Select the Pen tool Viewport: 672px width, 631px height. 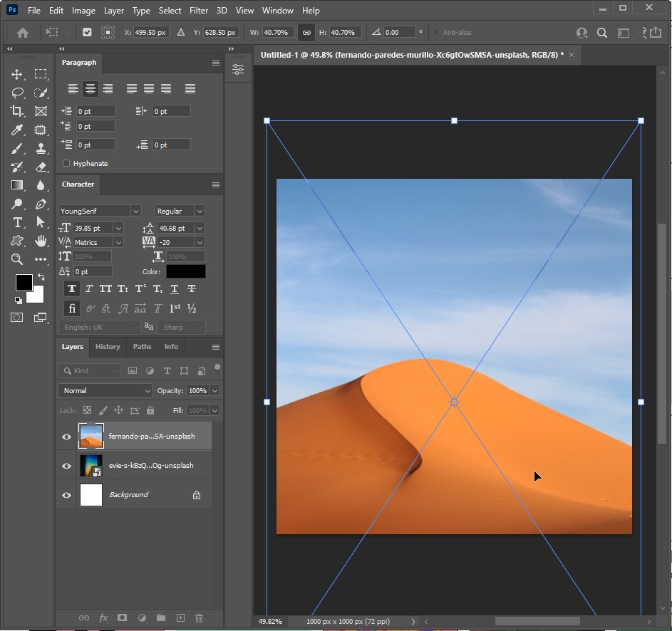[41, 204]
